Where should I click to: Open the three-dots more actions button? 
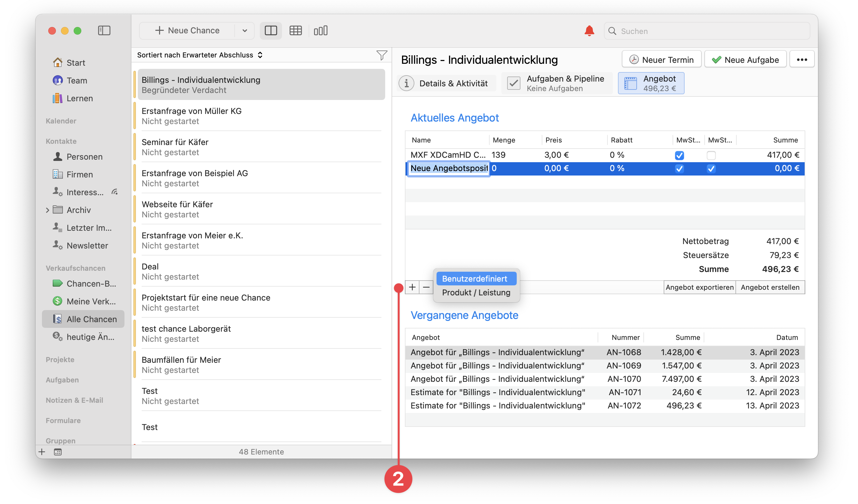pos(801,60)
